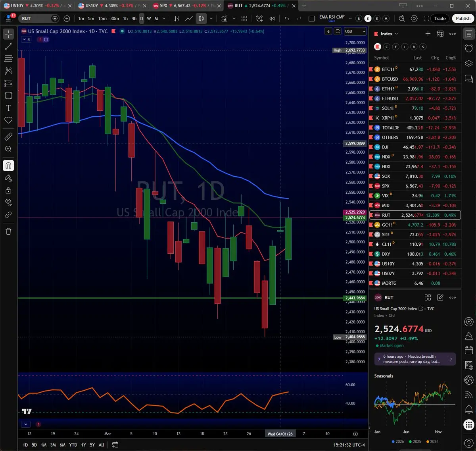This screenshot has width=476, height=451.
Task: Open the USD currency dropdown
Action: [355, 31]
